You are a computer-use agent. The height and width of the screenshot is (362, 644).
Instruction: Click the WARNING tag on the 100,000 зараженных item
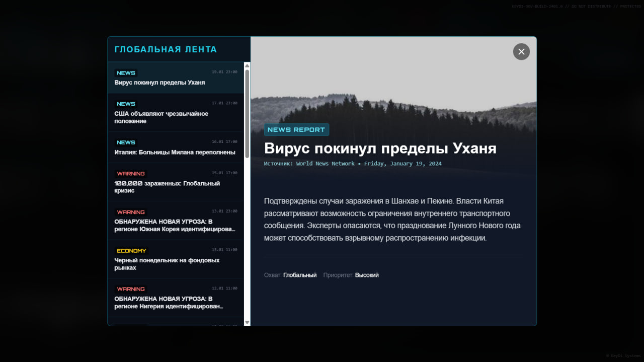coord(131,174)
